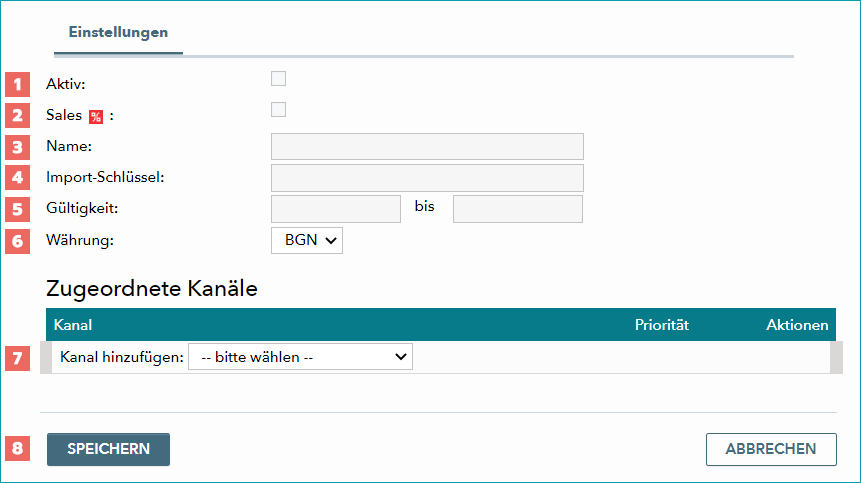The width and height of the screenshot is (861, 483).
Task: Switch to the Einstellungen tab
Action: [x=118, y=32]
